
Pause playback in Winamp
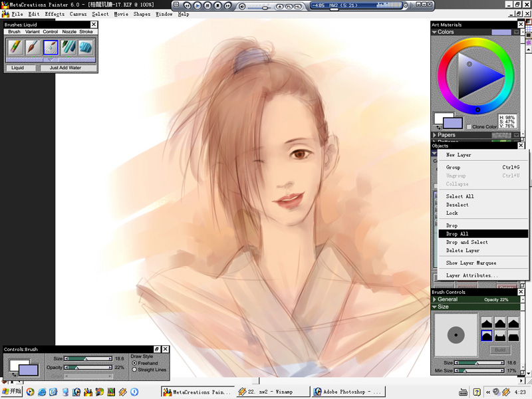click(207, 5)
